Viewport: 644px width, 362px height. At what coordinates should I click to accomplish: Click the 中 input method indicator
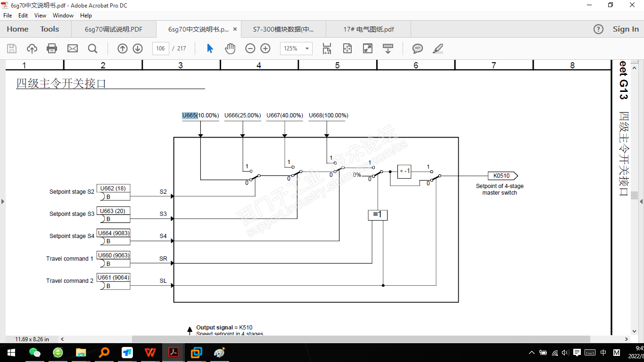click(x=603, y=353)
